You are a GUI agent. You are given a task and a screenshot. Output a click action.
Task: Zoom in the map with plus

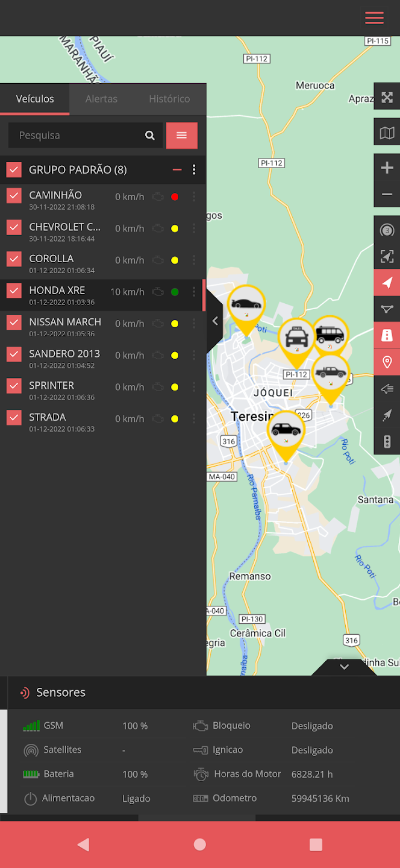pos(387,168)
